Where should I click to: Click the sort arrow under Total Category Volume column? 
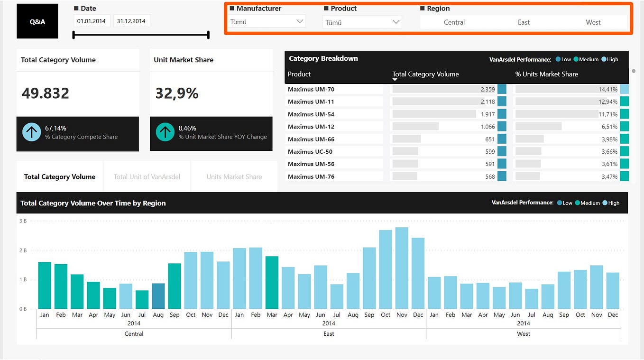pos(395,80)
